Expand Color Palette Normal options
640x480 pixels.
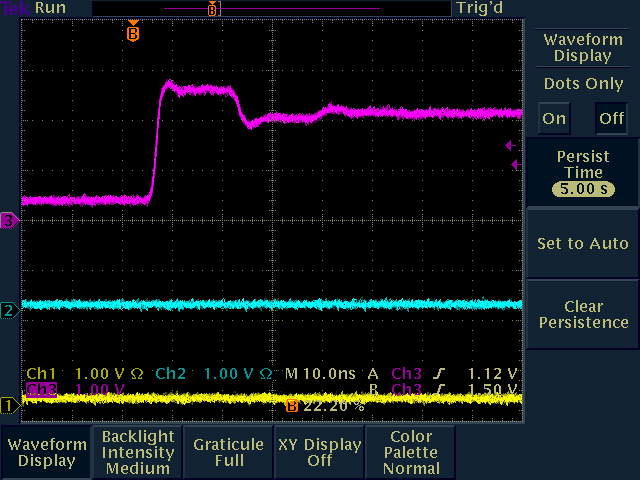coord(411,452)
